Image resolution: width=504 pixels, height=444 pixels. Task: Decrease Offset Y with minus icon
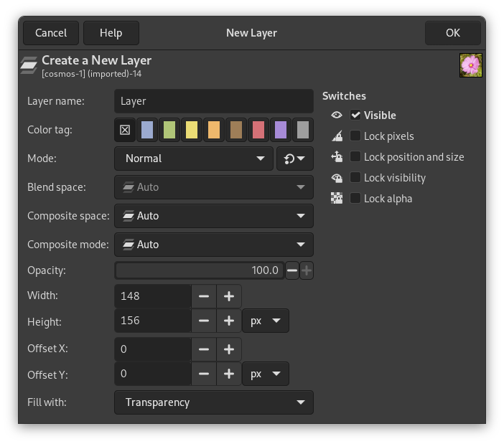[x=204, y=374]
